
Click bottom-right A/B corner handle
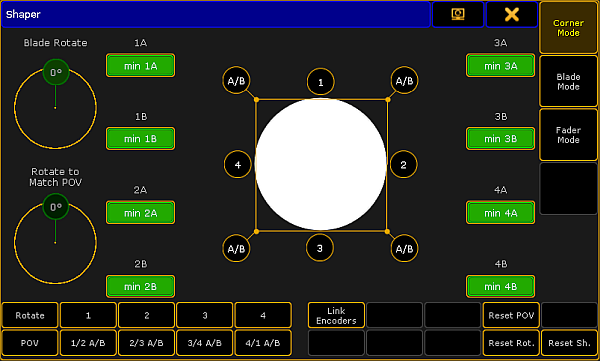click(404, 248)
